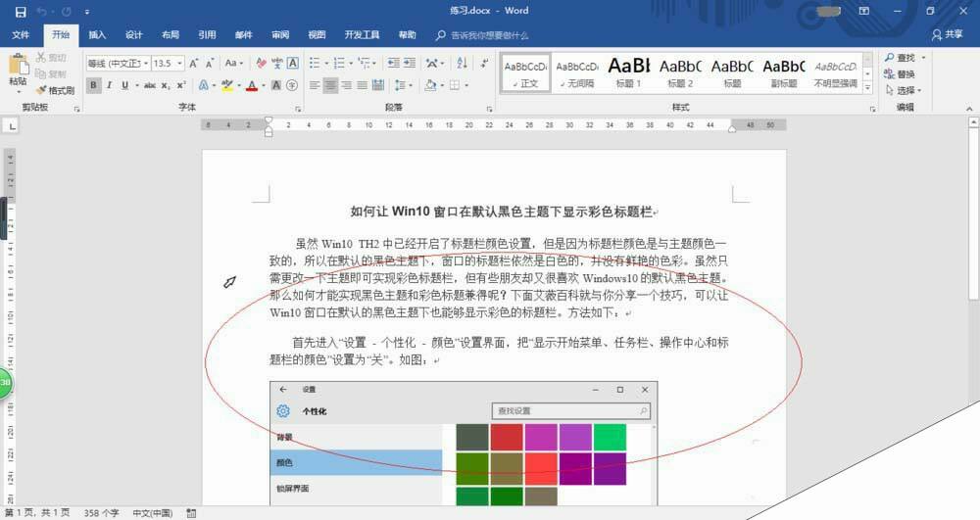The height and width of the screenshot is (520, 980).
Task: Click the word count 358 个字 in the status bar
Action: (101, 513)
